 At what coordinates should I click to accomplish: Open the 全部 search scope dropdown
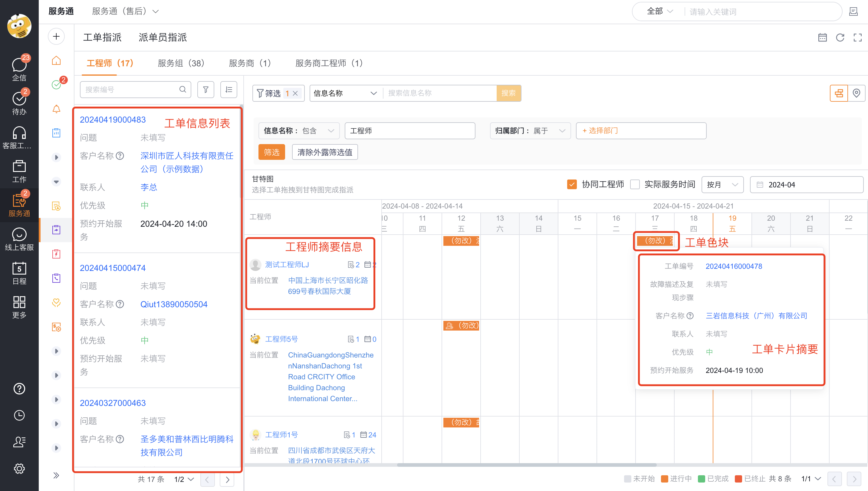660,12
